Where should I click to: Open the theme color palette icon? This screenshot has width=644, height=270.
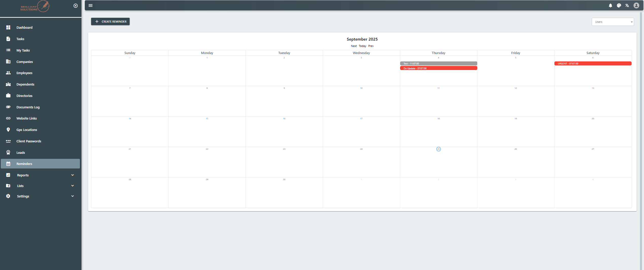click(619, 6)
